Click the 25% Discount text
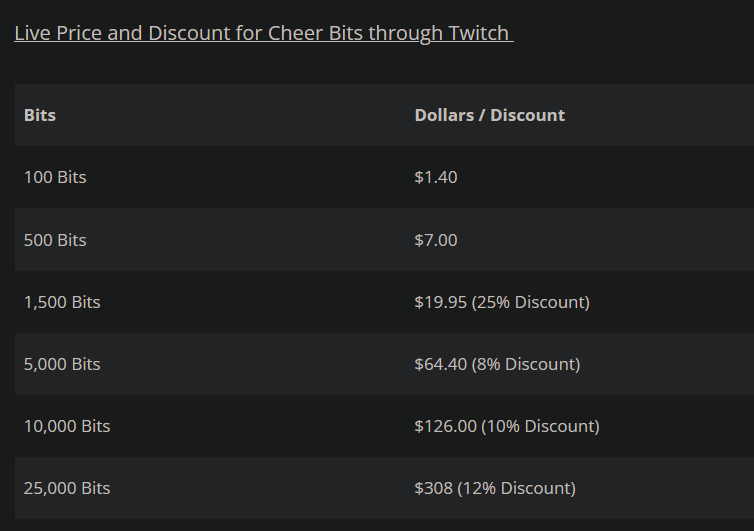The image size is (754, 531). tap(531, 302)
